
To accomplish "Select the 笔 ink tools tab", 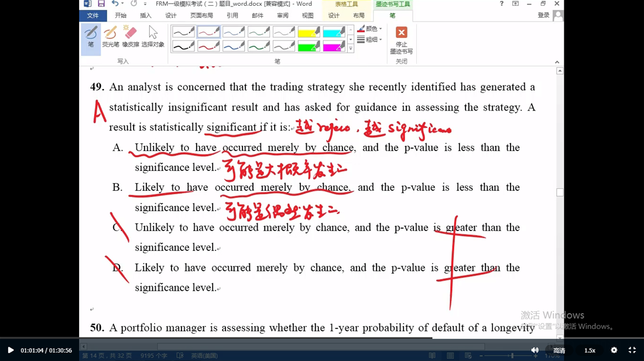I will tap(393, 16).
